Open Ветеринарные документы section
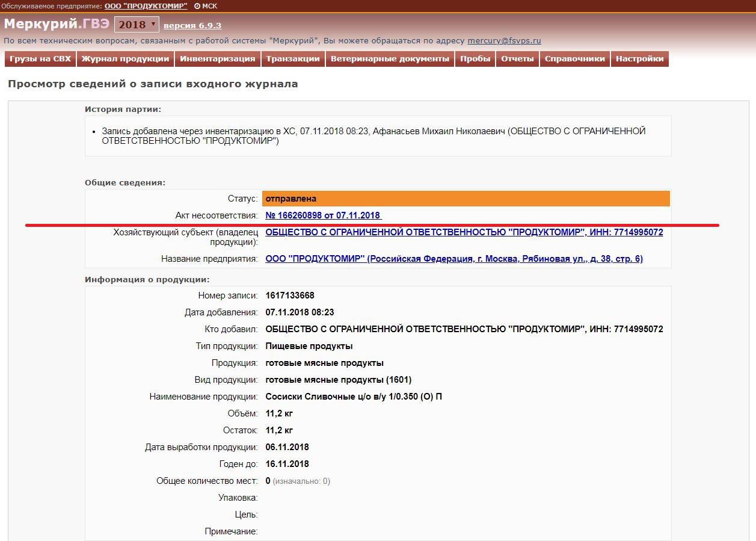 [390, 59]
